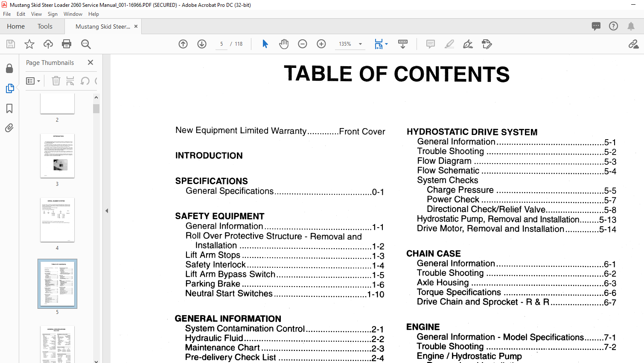Click 'Maintenance Chart' contents entry
The width and height of the screenshot is (644, 363).
(285, 348)
